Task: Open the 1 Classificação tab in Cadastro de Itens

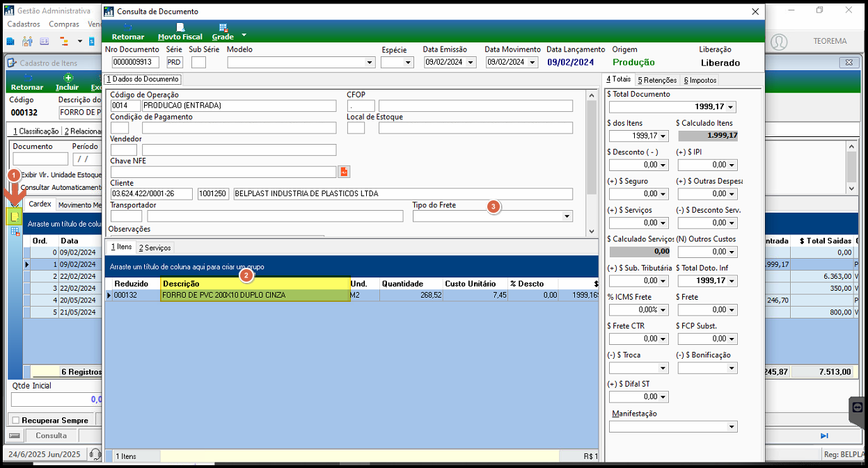Action: tap(36, 131)
